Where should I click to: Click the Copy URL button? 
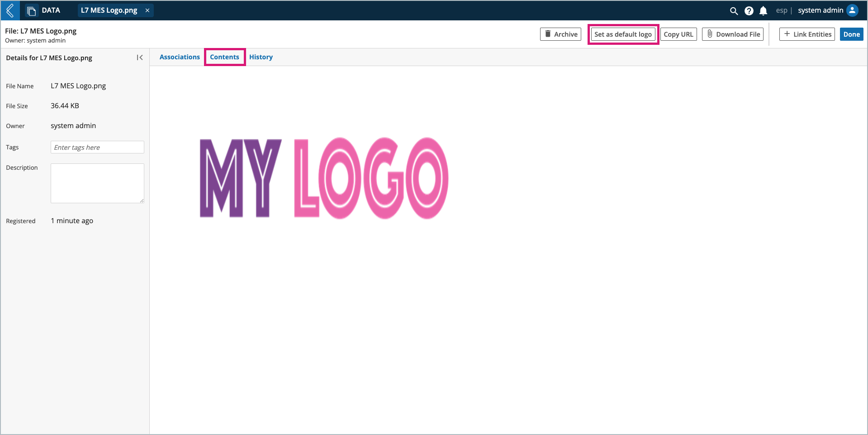pos(678,34)
